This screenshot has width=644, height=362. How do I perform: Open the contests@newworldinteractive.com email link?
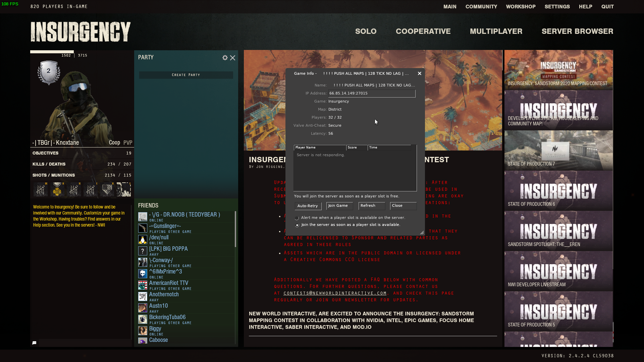pos(335,293)
